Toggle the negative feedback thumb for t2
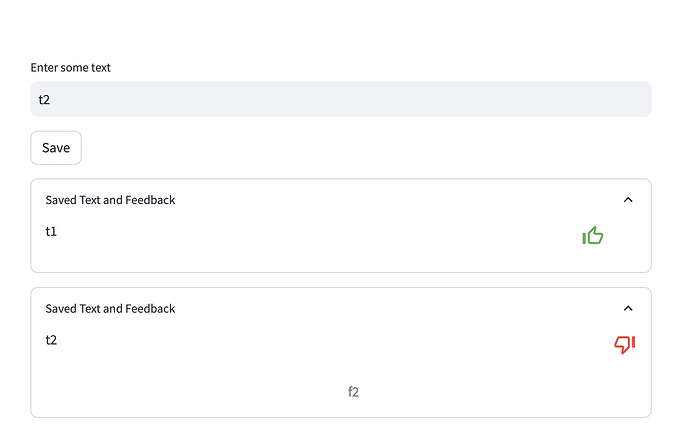The height and width of the screenshot is (438, 690). pyautogui.click(x=625, y=345)
